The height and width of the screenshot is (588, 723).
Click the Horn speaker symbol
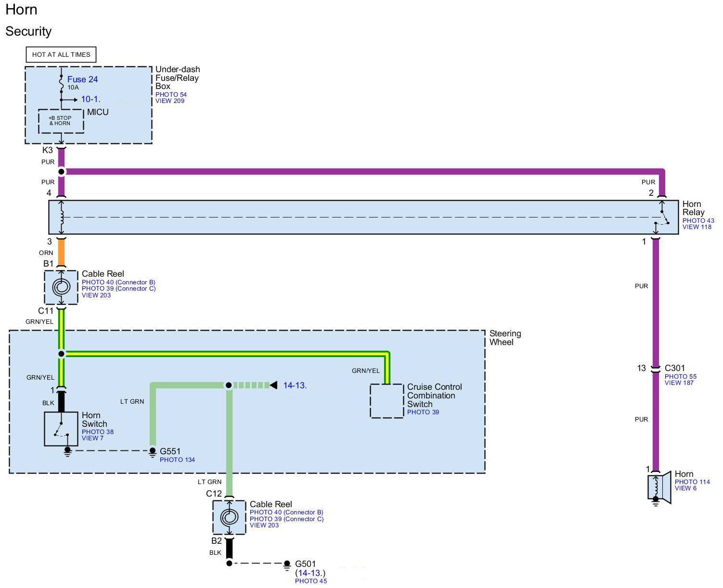(658, 487)
